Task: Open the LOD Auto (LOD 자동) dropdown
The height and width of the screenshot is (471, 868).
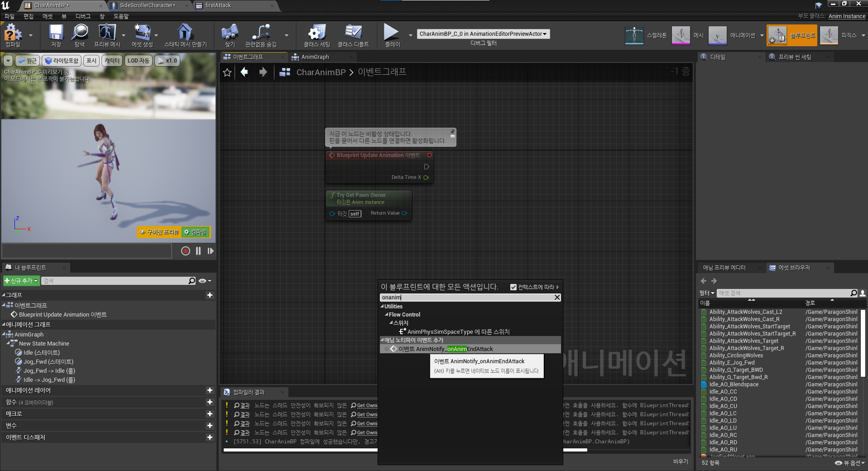Action: click(x=138, y=61)
